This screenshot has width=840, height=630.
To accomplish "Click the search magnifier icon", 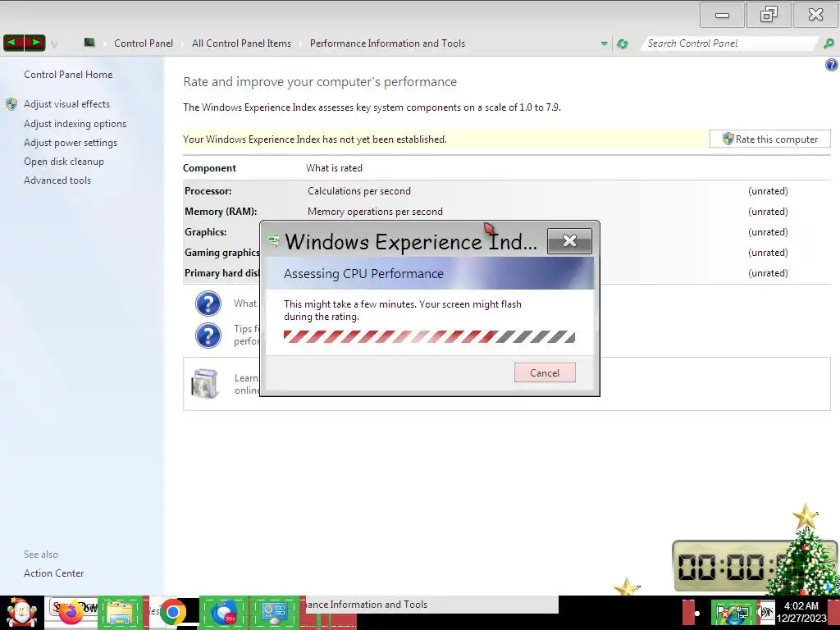I will pyautogui.click(x=829, y=43).
